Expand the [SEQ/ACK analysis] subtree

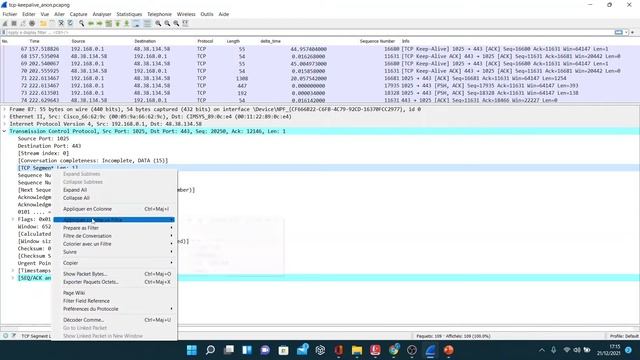[x=13, y=278]
